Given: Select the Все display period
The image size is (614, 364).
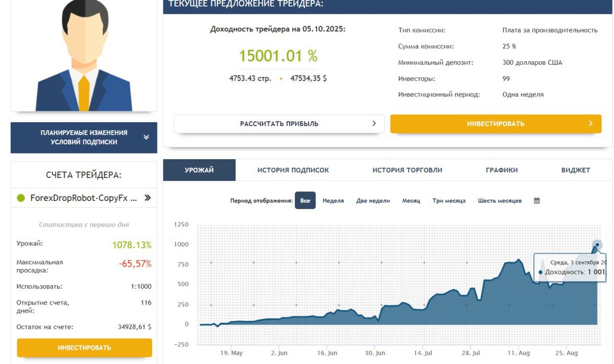Looking at the screenshot, I should [x=305, y=201].
